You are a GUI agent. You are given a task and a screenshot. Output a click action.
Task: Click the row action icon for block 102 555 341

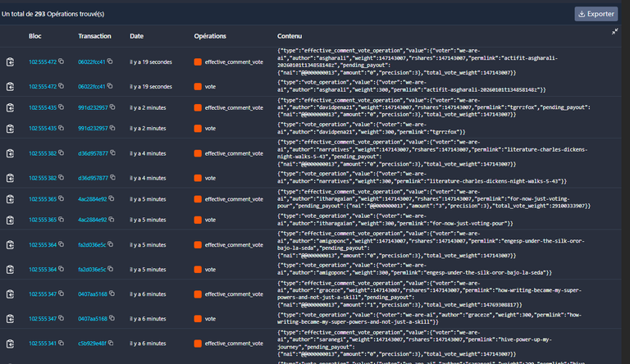pos(11,344)
